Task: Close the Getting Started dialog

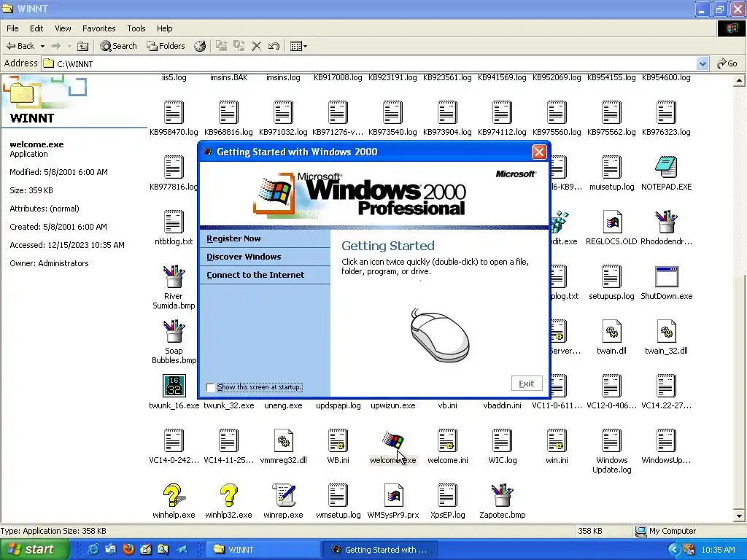Action: pyautogui.click(x=539, y=152)
